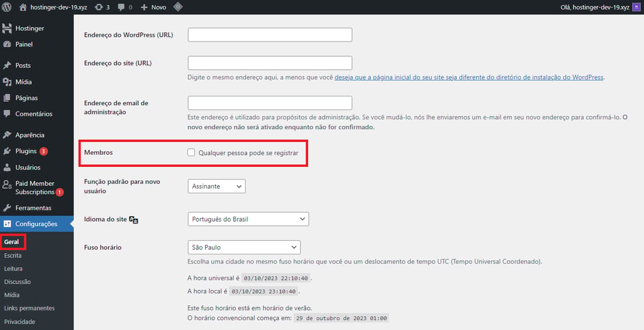Click the Paid Member Subscriptions icon
This screenshot has width=644, height=330.
click(x=7, y=185)
